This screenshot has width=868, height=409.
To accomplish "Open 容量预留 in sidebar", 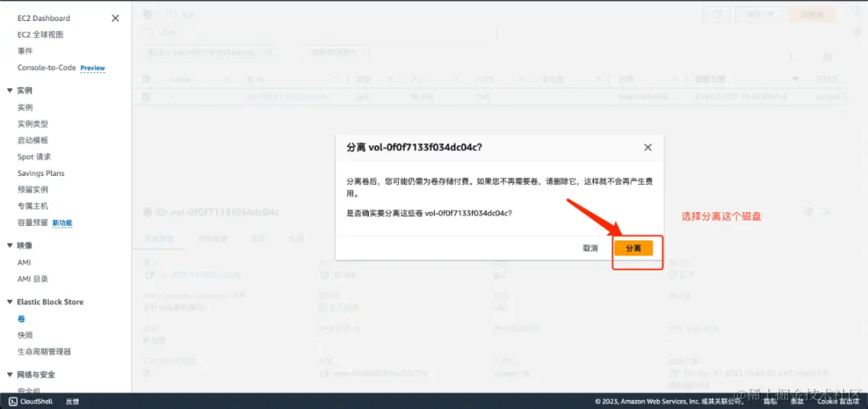I will [x=33, y=223].
